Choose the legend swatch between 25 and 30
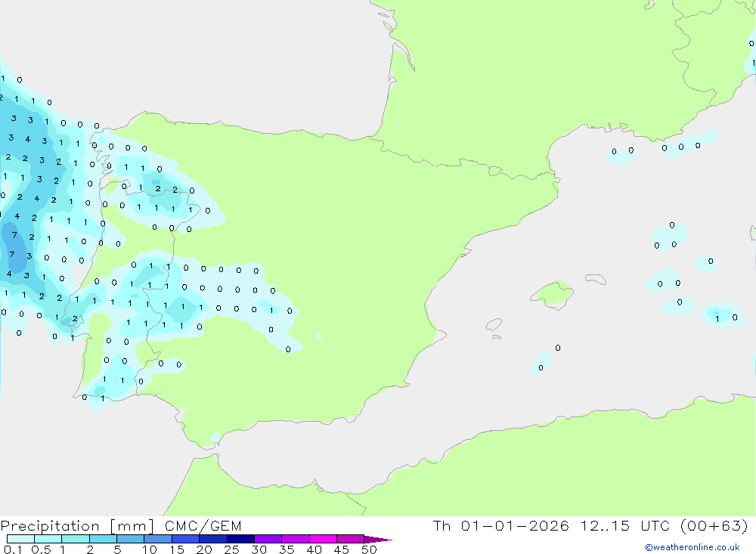The image size is (756, 554). [x=240, y=539]
